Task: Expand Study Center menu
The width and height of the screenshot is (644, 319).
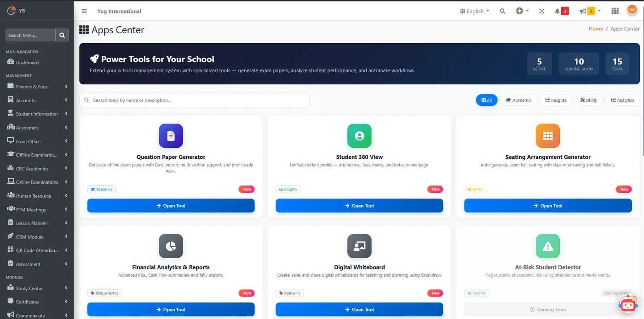Action: coord(37,288)
